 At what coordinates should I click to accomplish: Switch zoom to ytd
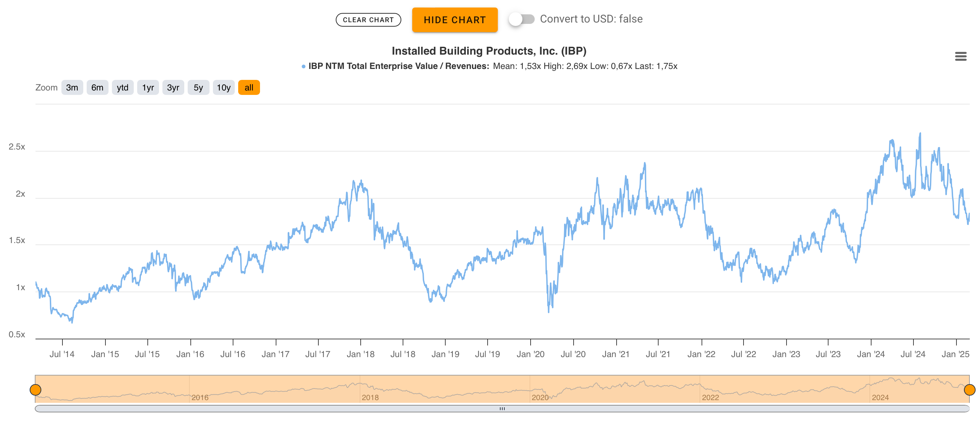[122, 87]
